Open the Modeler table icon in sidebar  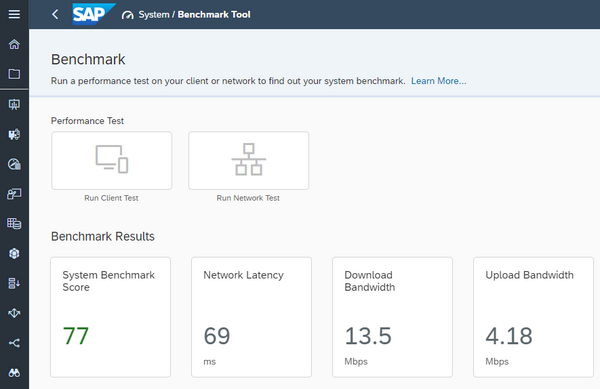pyautogui.click(x=14, y=223)
